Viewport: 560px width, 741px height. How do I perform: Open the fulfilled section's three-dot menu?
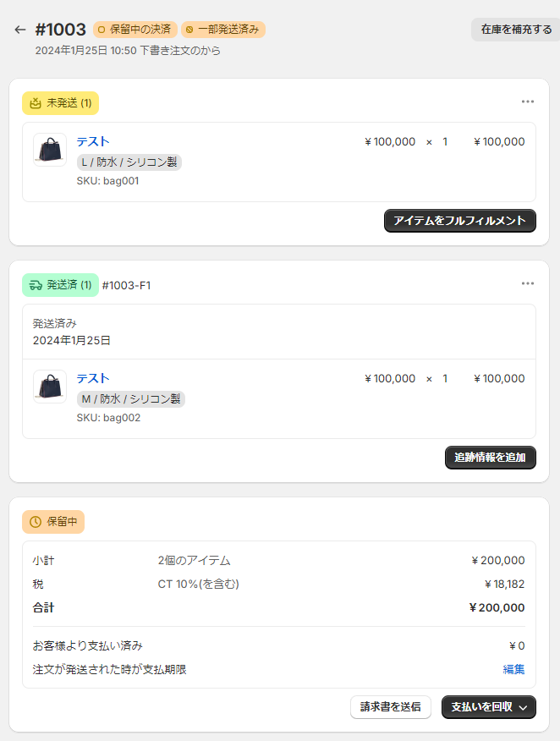[x=528, y=283]
